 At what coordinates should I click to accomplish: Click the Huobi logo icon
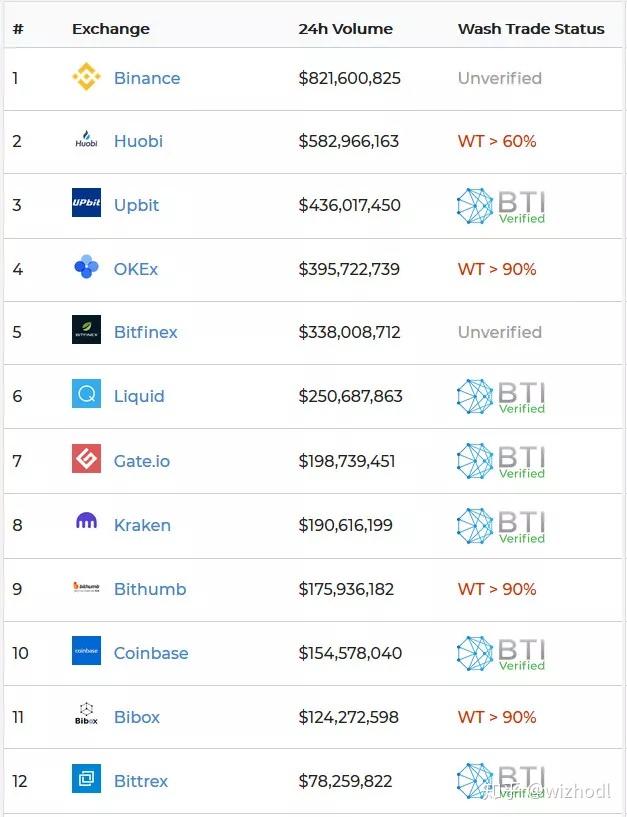tap(87, 141)
